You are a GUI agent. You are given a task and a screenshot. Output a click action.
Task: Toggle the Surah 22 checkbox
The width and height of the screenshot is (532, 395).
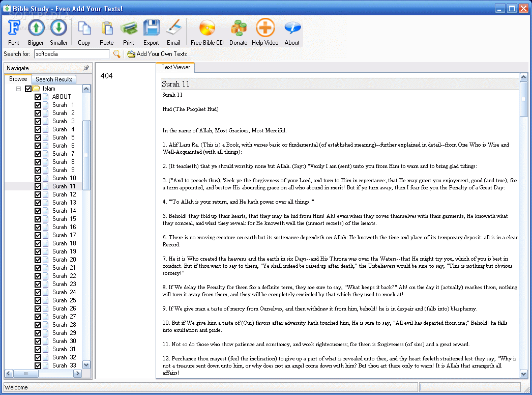[38, 276]
